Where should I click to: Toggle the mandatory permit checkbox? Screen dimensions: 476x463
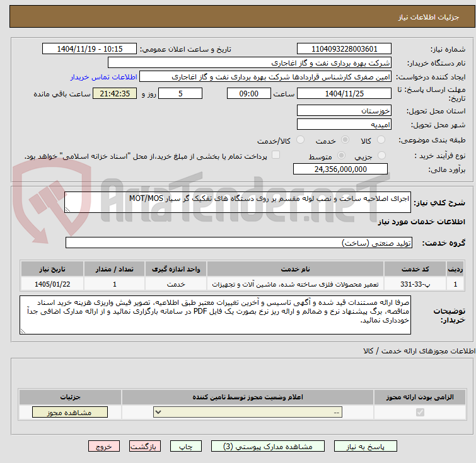(x=420, y=413)
